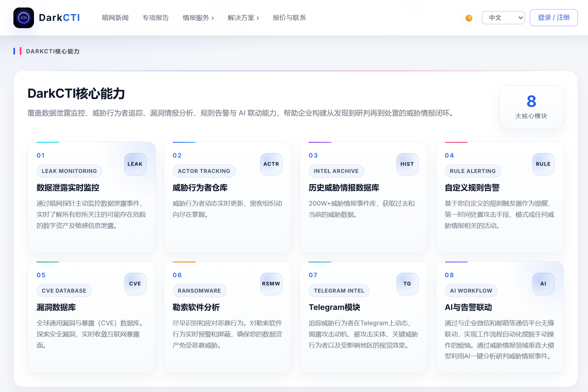Click the CVE badge on vulnerability card
This screenshot has width=588, height=392.
[x=135, y=284]
